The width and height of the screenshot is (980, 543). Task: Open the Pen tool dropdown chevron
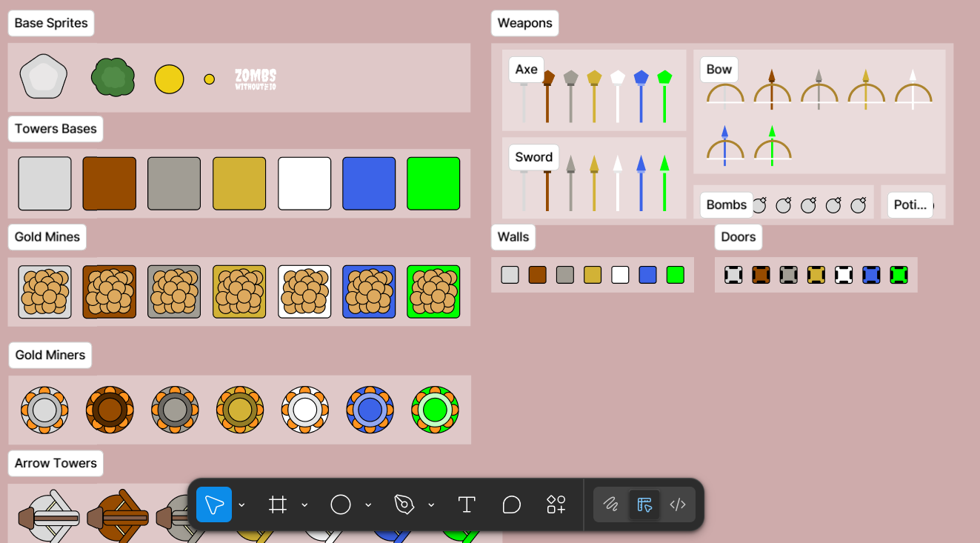[x=431, y=504]
